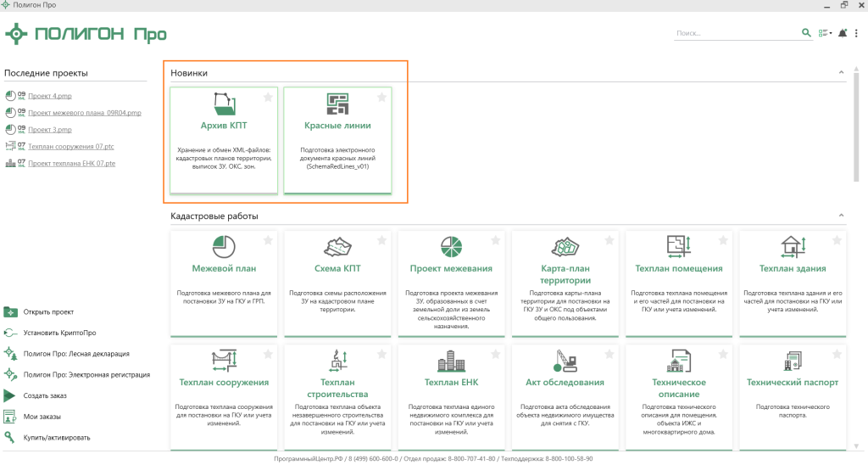The image size is (868, 465).
Task: Click Открыть проект in the sidebar
Action: click(48, 311)
